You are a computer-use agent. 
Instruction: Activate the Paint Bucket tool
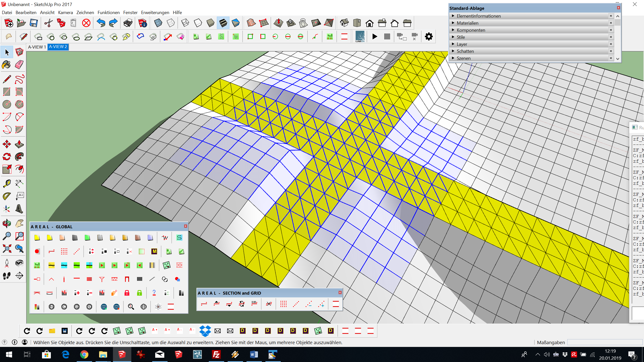(x=7, y=65)
